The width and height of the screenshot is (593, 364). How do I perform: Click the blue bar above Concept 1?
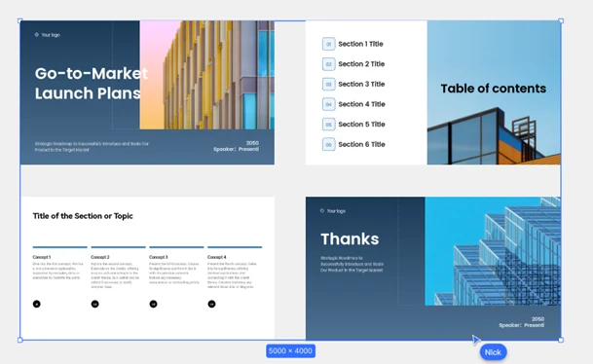[x=59, y=247]
